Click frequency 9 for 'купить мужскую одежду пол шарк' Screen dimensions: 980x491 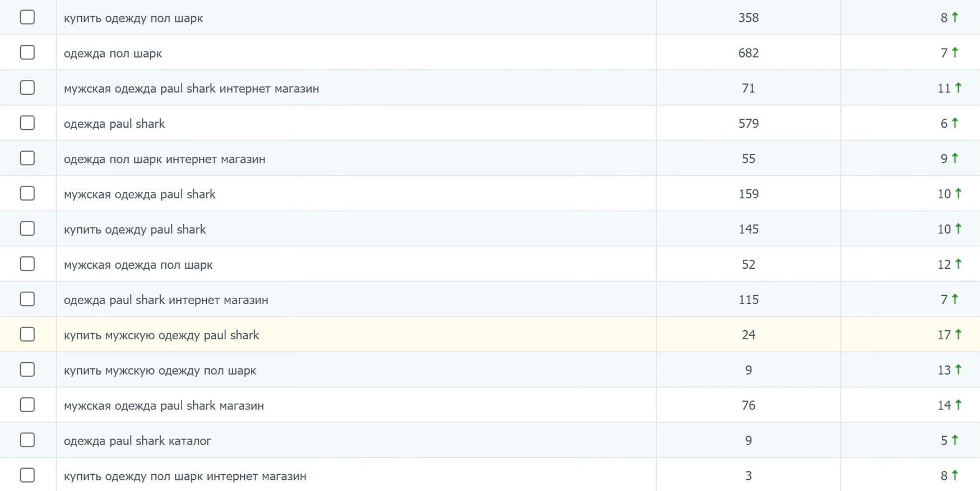[748, 371]
